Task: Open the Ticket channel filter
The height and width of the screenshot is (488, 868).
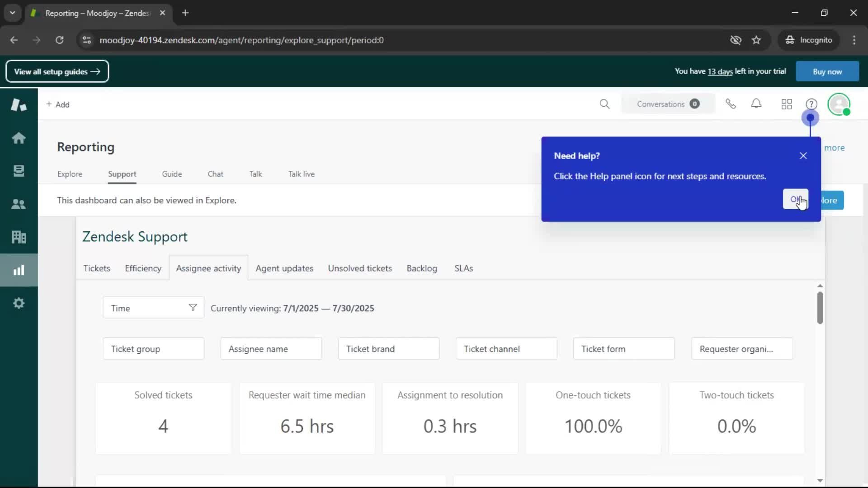Action: (506, 349)
